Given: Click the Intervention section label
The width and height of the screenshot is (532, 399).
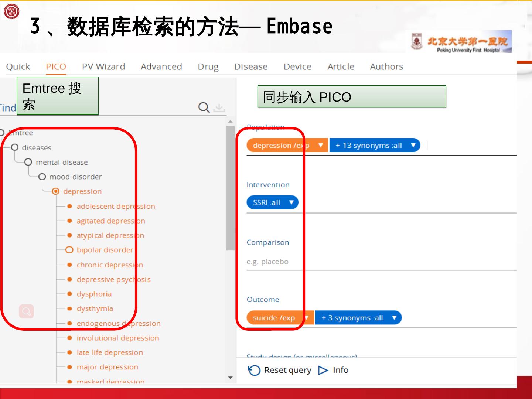Looking at the screenshot, I should (x=268, y=185).
